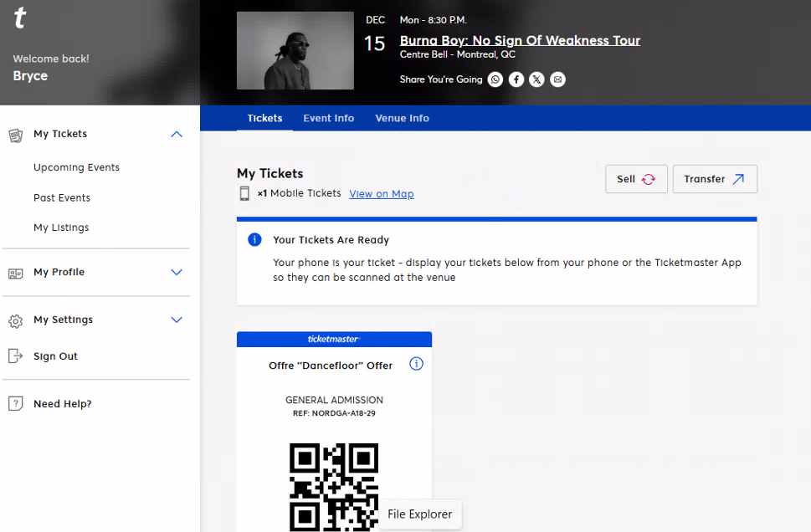The height and width of the screenshot is (532, 811).
Task: Share via X (Twitter) icon
Action: tap(536, 79)
